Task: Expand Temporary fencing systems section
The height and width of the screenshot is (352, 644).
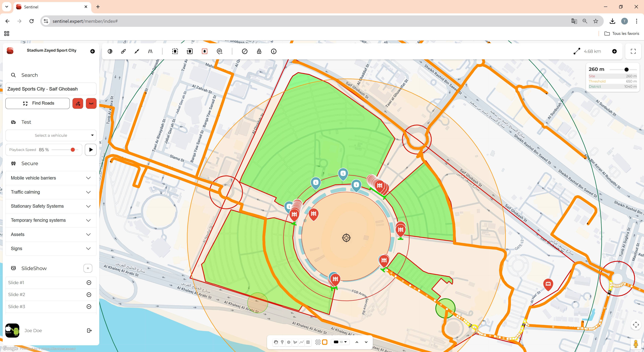Action: [x=51, y=220]
